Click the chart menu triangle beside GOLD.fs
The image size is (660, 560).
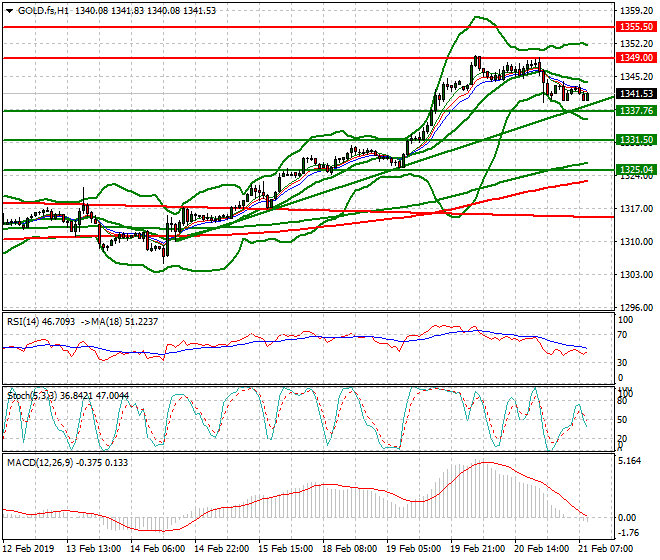click(9, 11)
